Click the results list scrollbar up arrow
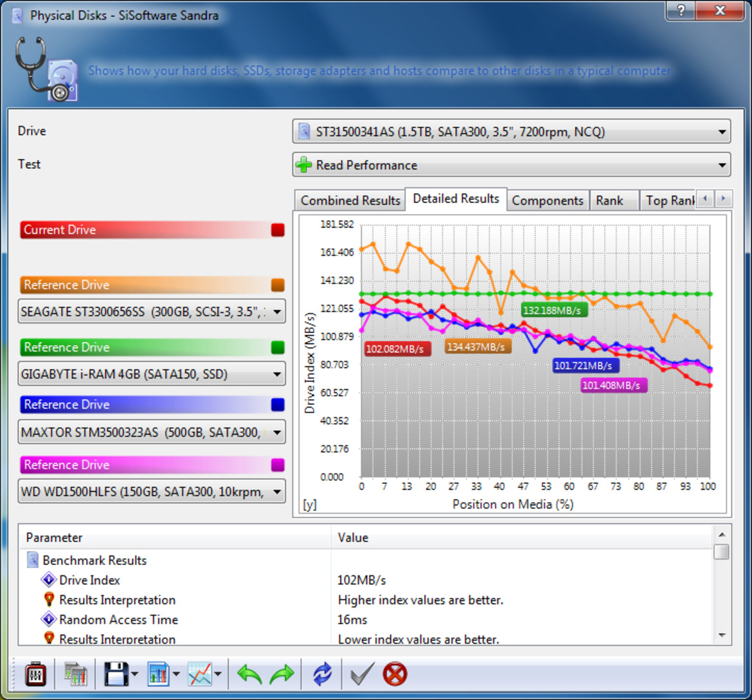Image resolution: width=752 pixels, height=700 pixels. point(722,534)
